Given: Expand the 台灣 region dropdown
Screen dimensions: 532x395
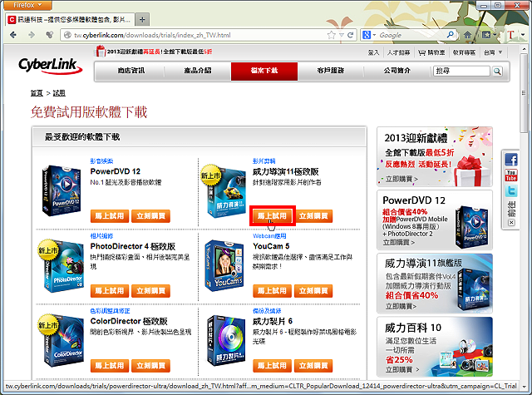Looking at the screenshot, I should point(493,52).
